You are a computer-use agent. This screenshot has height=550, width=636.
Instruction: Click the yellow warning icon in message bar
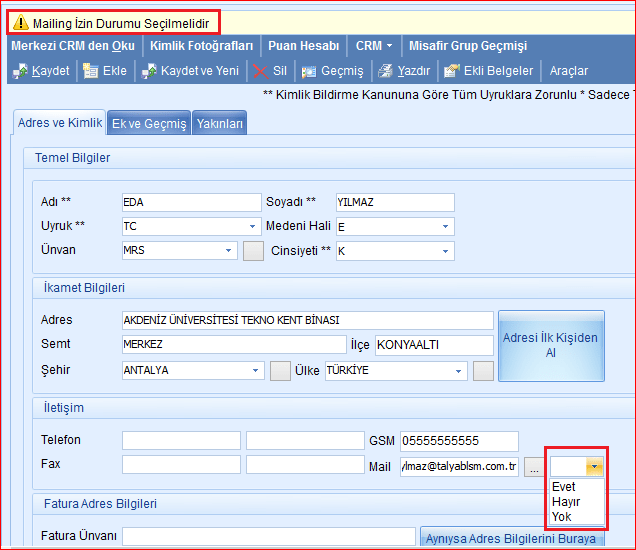[x=20, y=22]
